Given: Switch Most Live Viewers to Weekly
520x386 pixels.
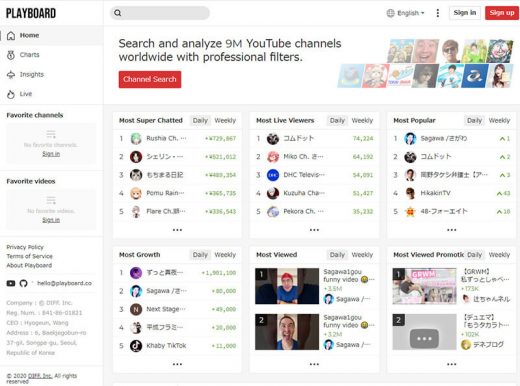Looking at the screenshot, I should [x=362, y=120].
